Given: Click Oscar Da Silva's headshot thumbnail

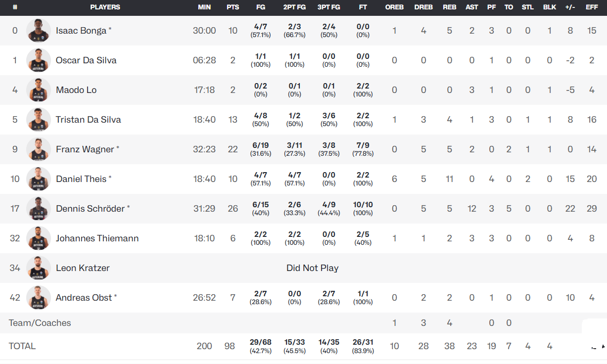Looking at the screenshot, I should [x=39, y=60].
